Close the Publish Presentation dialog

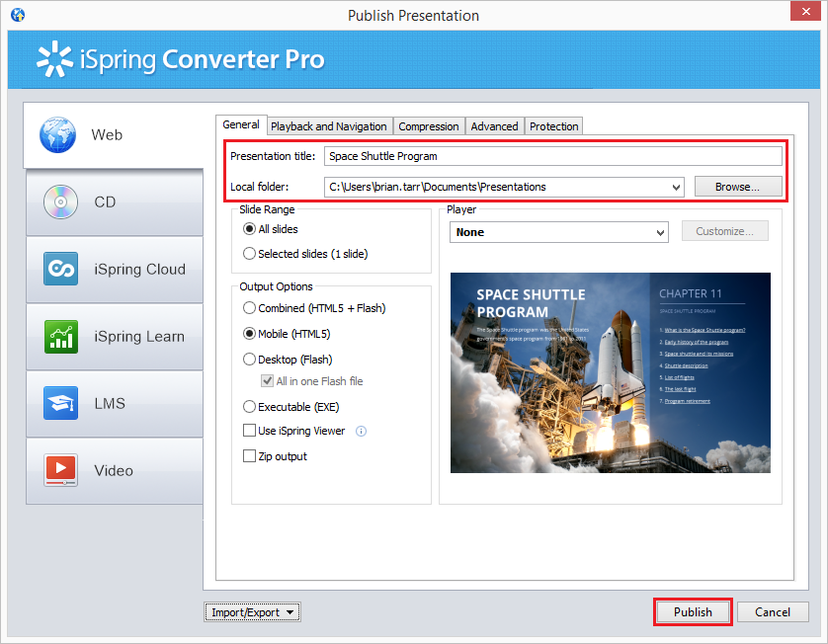(x=805, y=11)
